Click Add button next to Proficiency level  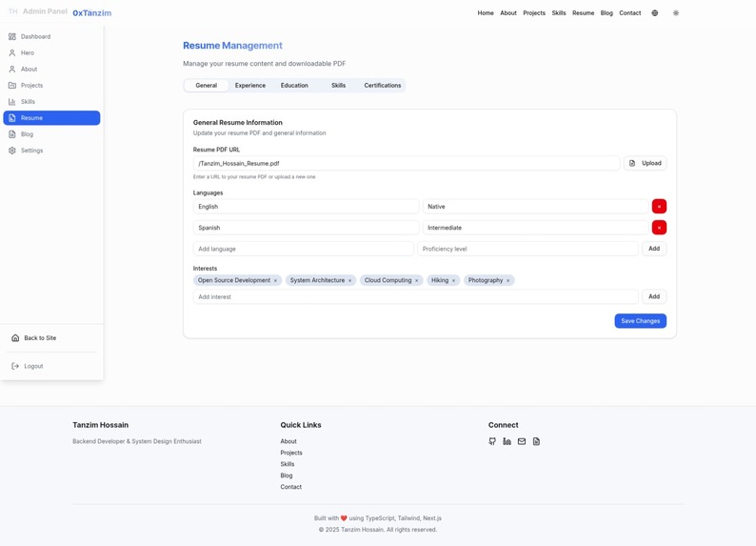[654, 249]
